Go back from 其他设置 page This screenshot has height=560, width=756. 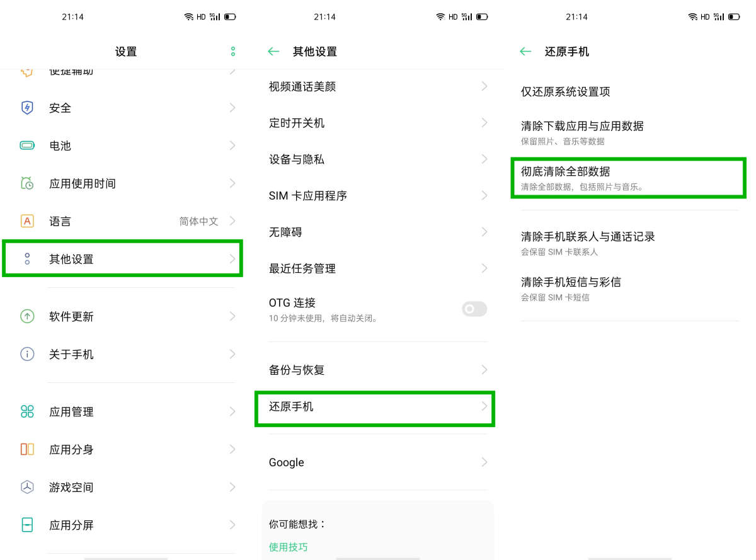pyautogui.click(x=273, y=52)
